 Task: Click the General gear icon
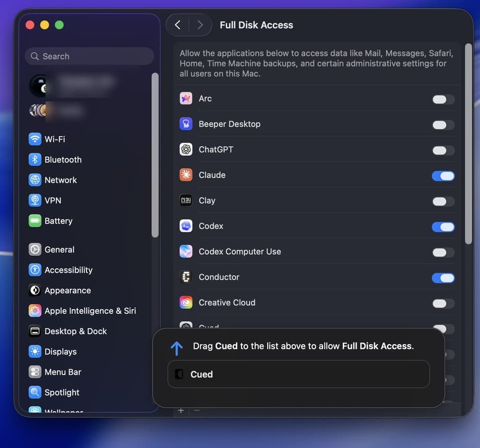(x=35, y=250)
